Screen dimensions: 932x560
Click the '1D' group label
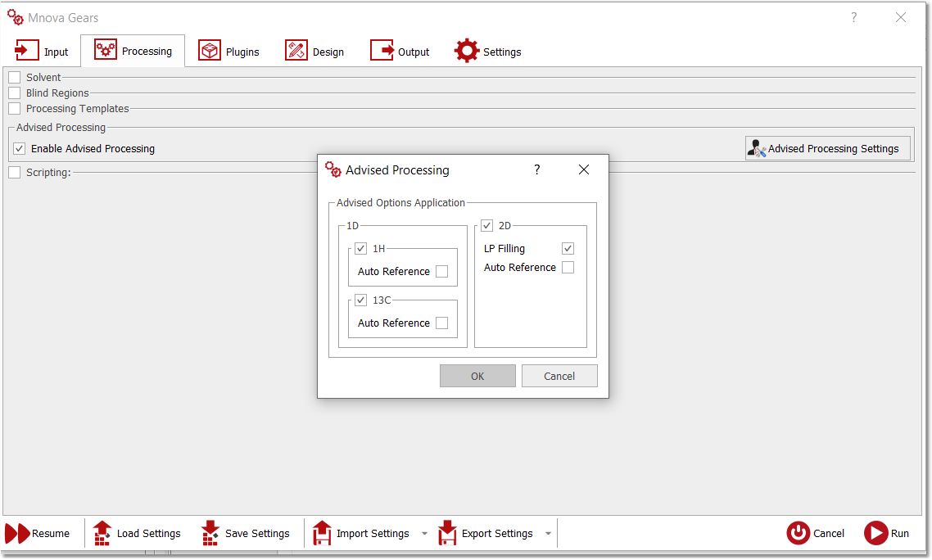point(352,226)
